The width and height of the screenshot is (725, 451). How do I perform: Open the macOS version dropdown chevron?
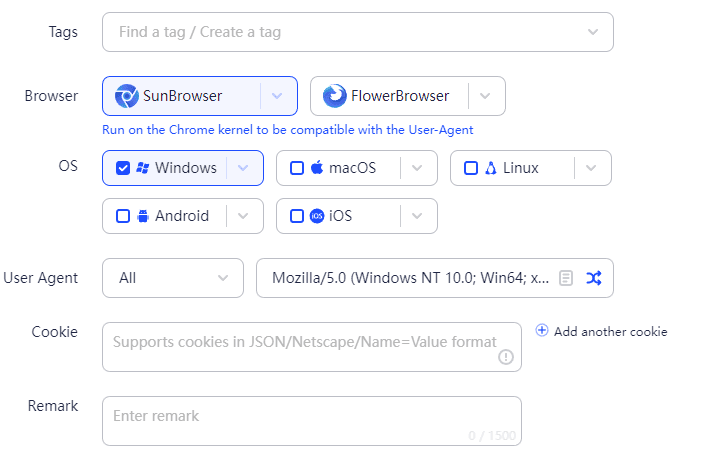click(417, 168)
